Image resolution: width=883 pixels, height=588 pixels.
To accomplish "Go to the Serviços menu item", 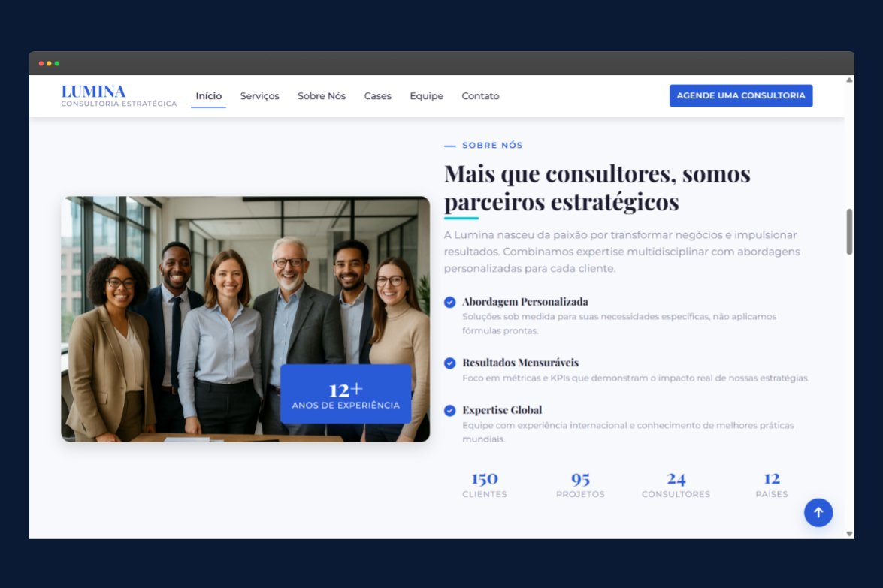I will coord(259,96).
